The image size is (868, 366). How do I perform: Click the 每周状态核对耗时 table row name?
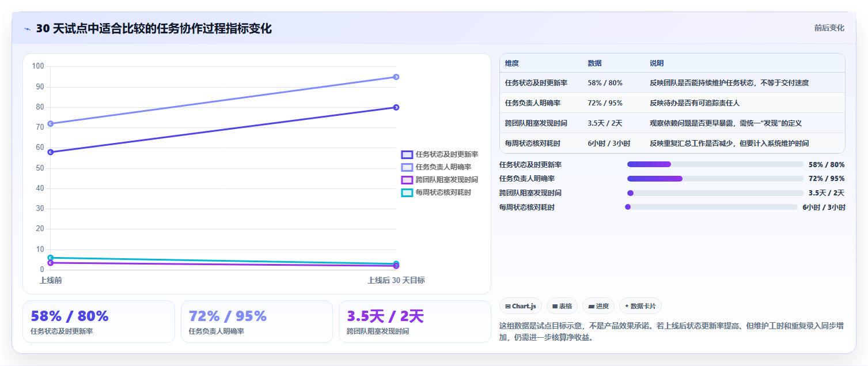533,144
